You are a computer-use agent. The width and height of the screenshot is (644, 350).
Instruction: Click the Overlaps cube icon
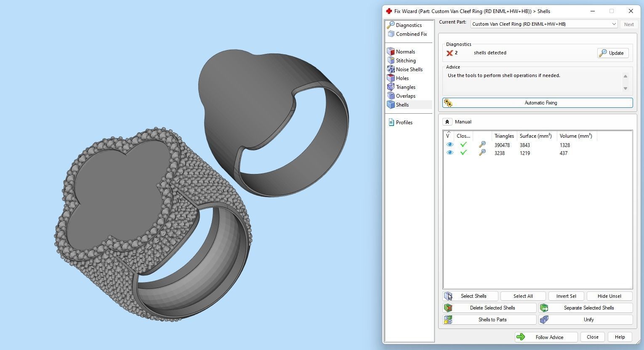point(391,96)
